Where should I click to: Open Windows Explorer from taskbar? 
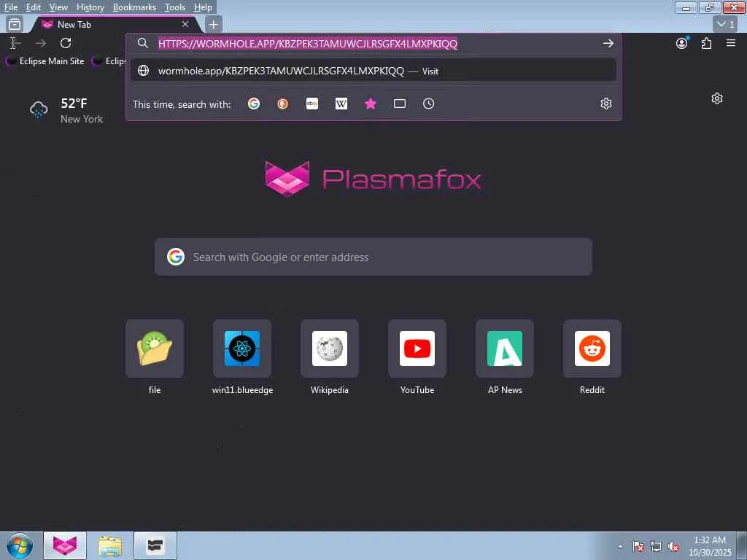[110, 545]
